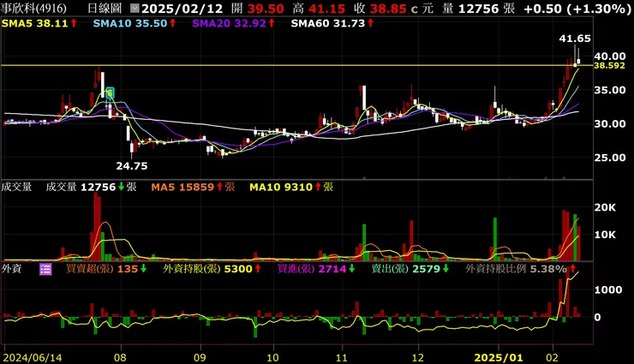
Task: Click the 35.00 price axis label
Action: pyautogui.click(x=610, y=90)
